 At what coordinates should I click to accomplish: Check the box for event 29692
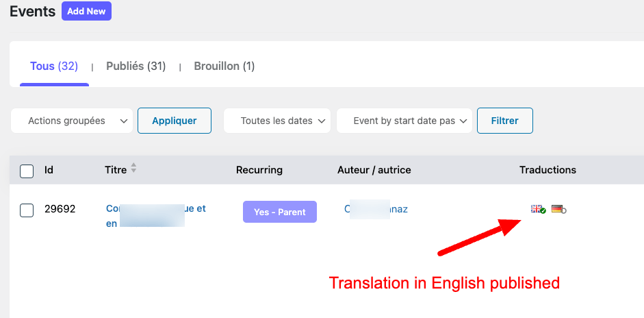coord(27,210)
